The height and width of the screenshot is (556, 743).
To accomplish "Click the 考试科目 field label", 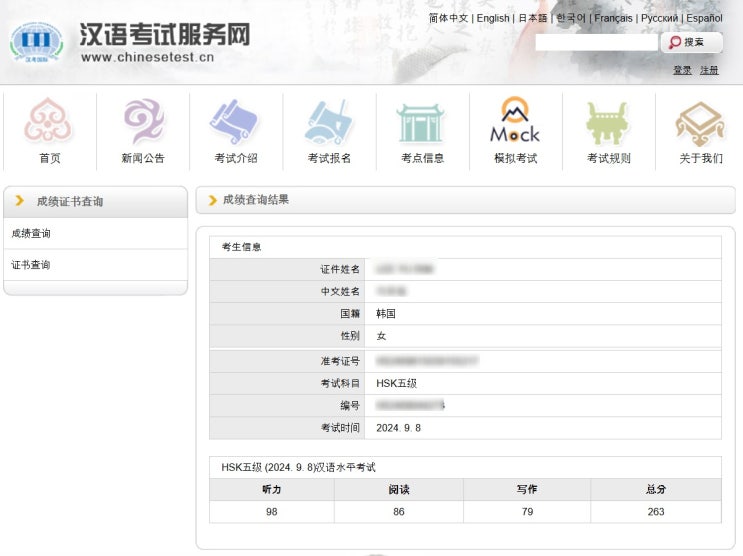I will click(340, 383).
